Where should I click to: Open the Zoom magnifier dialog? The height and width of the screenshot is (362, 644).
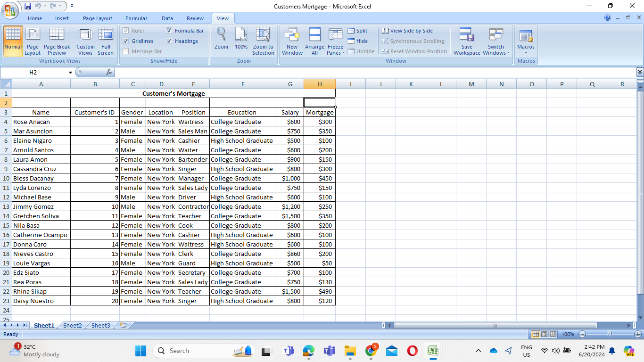221,39
